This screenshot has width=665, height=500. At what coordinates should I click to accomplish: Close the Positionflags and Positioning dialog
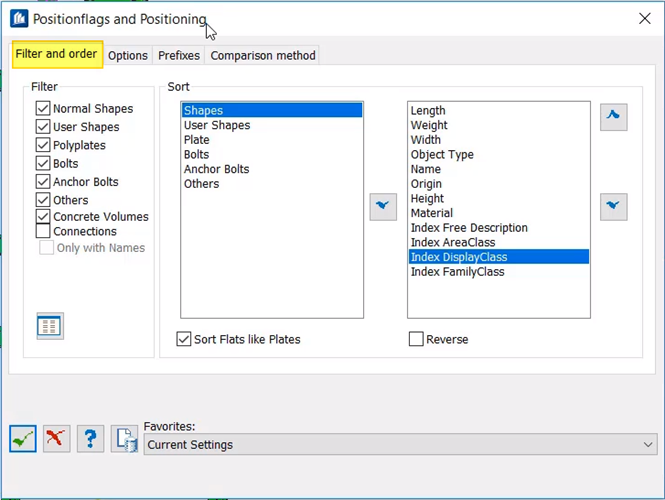pyautogui.click(x=645, y=19)
